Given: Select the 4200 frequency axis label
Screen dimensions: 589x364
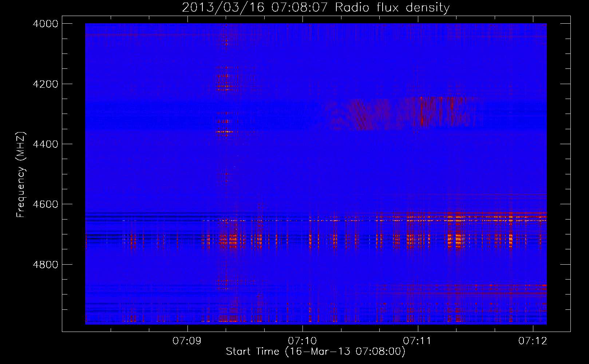Looking at the screenshot, I should coord(46,84).
